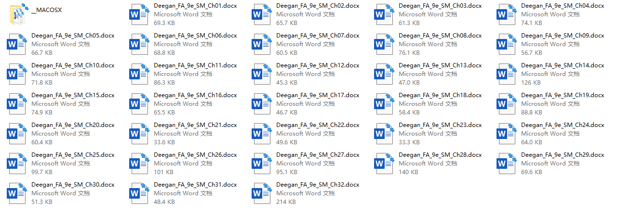The height and width of the screenshot is (215, 644).
Task: Select file name Deegan_FA_9e_SM_Ch07.docx
Action: tap(318, 36)
